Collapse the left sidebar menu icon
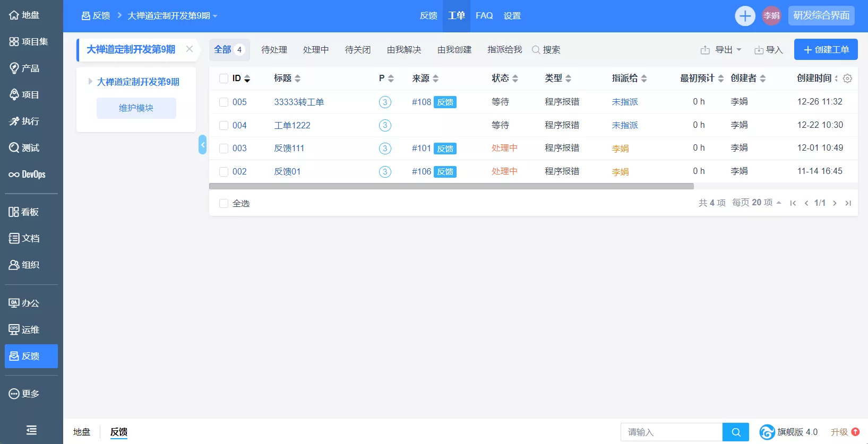 pos(31,430)
